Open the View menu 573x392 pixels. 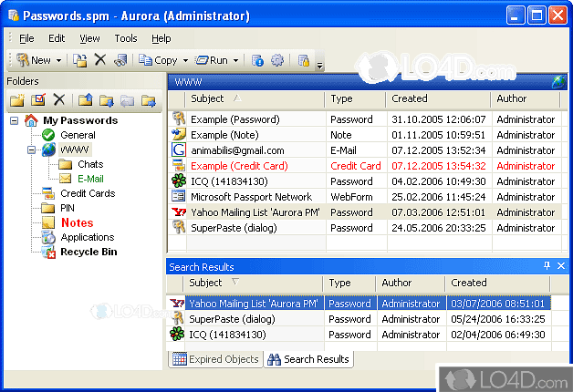coord(89,38)
